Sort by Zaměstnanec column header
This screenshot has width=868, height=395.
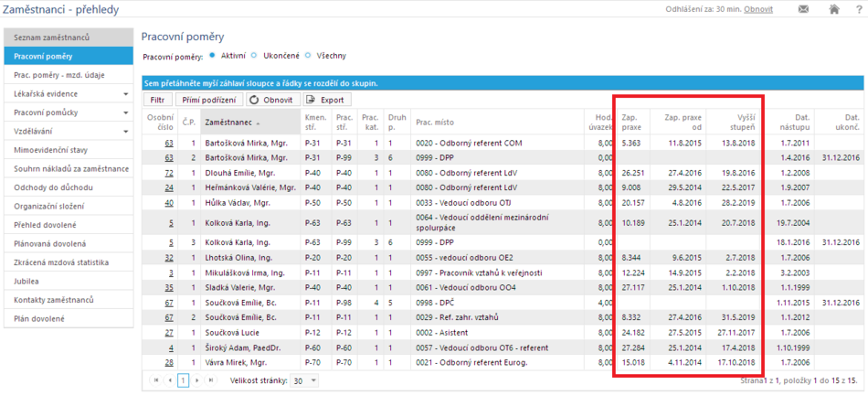tap(250, 122)
